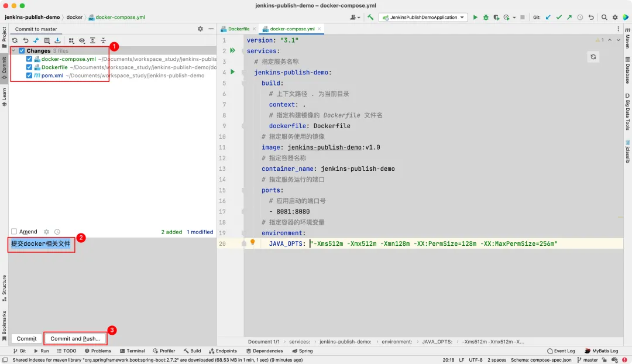Click Commit and Push button

(x=75, y=339)
